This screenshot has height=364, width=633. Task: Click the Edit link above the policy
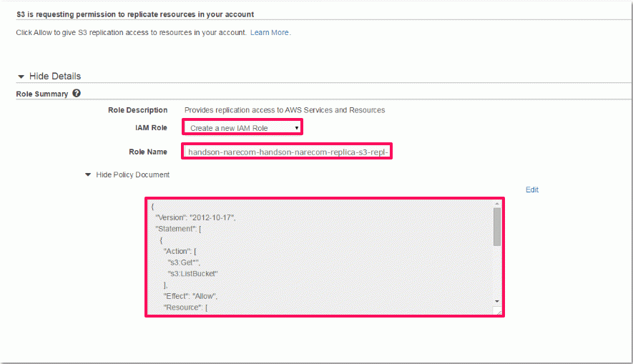(x=532, y=190)
